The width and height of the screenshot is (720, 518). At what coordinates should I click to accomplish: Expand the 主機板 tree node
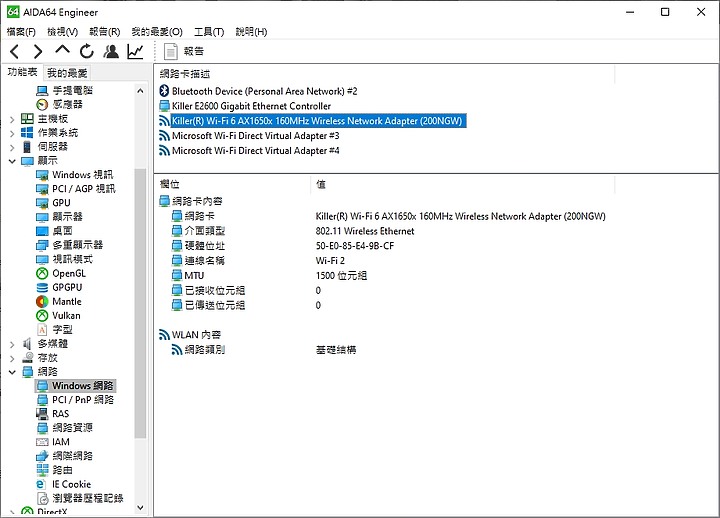pyautogui.click(x=12, y=119)
